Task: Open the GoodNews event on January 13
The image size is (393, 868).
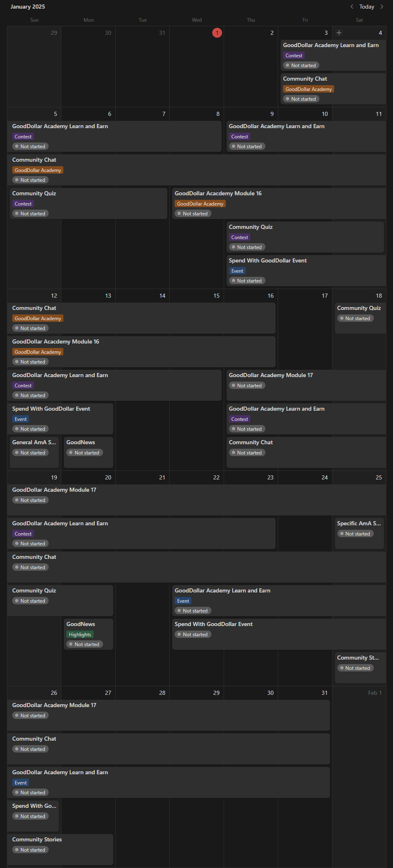Action: pos(88,452)
